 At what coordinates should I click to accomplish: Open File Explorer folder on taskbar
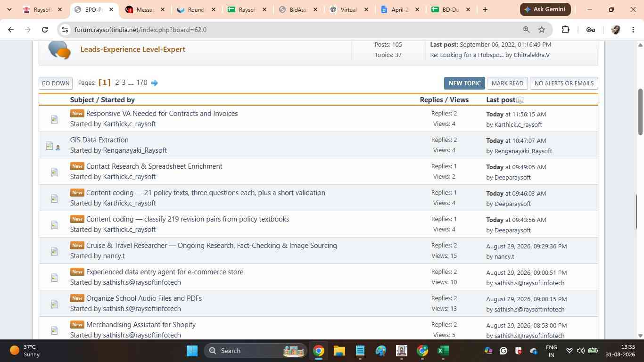point(339,351)
